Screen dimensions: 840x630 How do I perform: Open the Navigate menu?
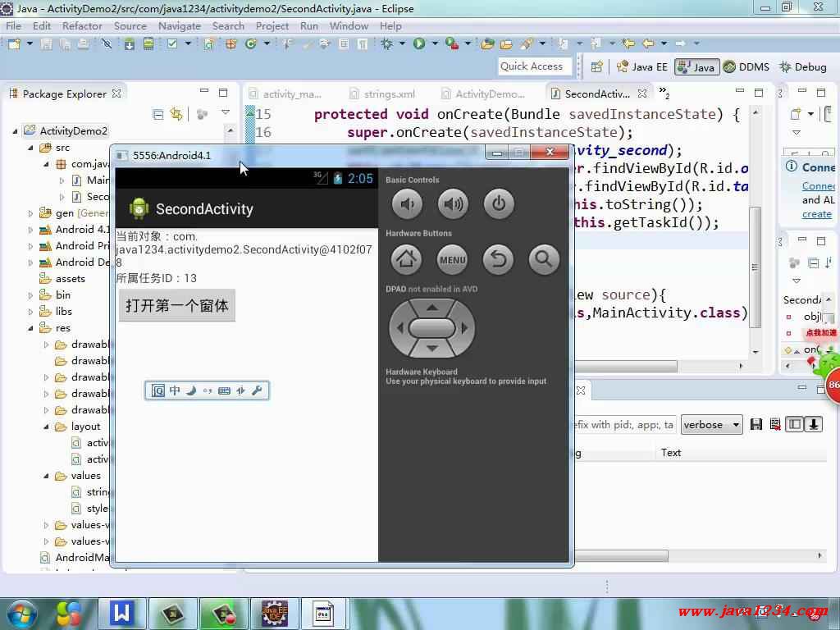tap(180, 25)
